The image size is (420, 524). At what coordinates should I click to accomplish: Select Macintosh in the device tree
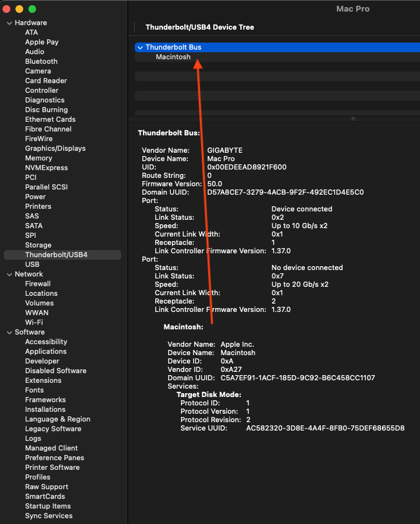[173, 57]
